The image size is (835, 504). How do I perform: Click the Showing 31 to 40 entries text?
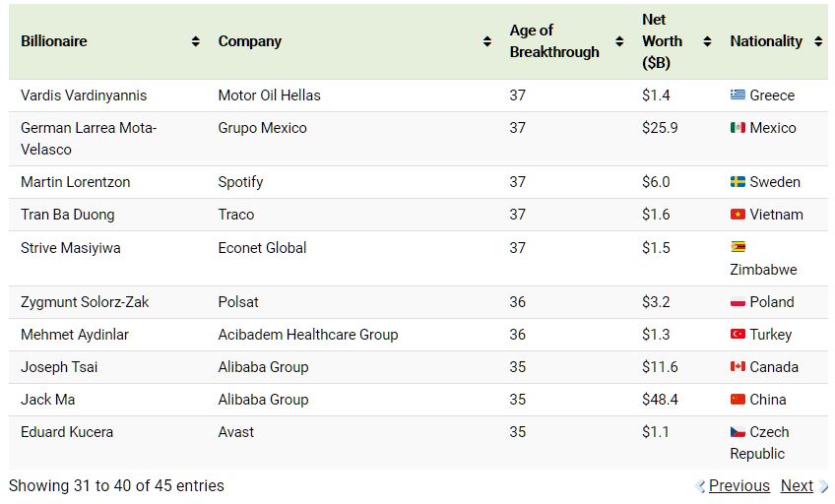click(x=116, y=485)
